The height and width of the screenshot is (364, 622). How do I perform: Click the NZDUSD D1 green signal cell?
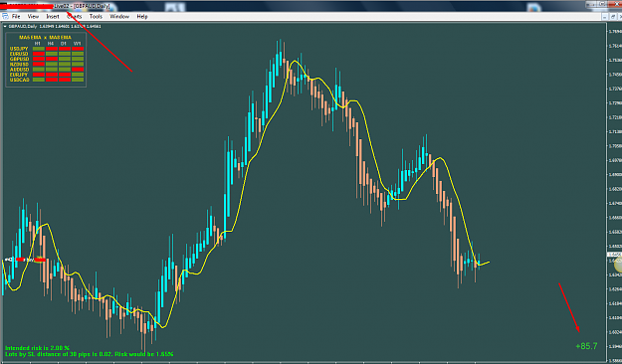click(65, 65)
